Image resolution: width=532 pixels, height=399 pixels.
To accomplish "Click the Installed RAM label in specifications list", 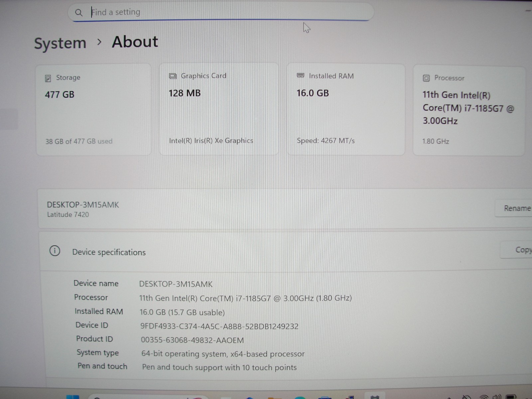I will point(99,311).
